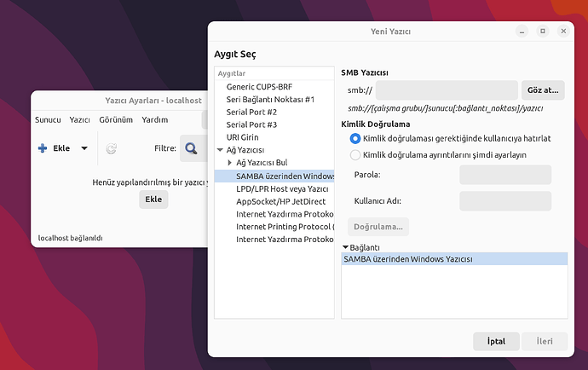Click the Ekle button below the empty-printer message

coord(153,199)
